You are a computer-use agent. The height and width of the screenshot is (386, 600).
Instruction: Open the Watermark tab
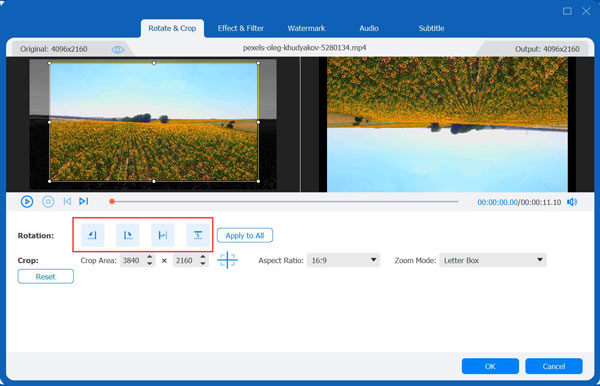pyautogui.click(x=306, y=28)
